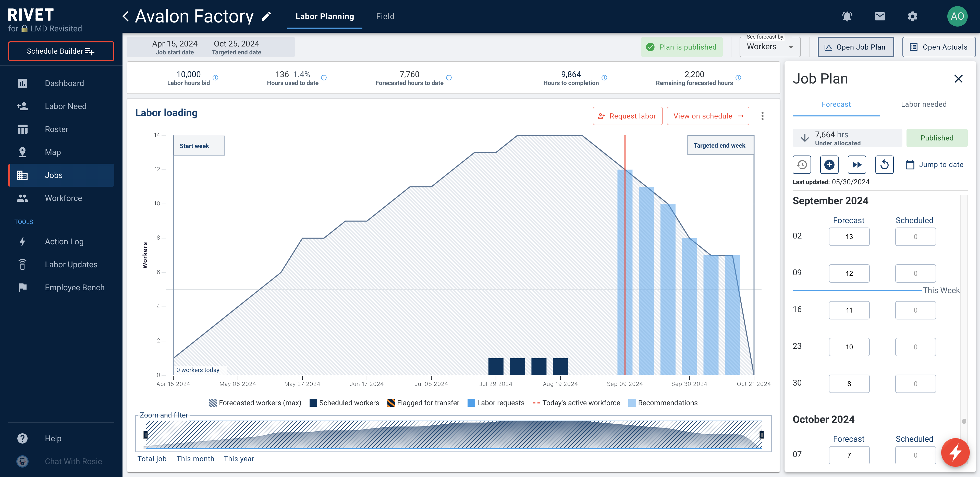Click the red lightning floating action button
This screenshot has height=477, width=980.
(x=955, y=452)
